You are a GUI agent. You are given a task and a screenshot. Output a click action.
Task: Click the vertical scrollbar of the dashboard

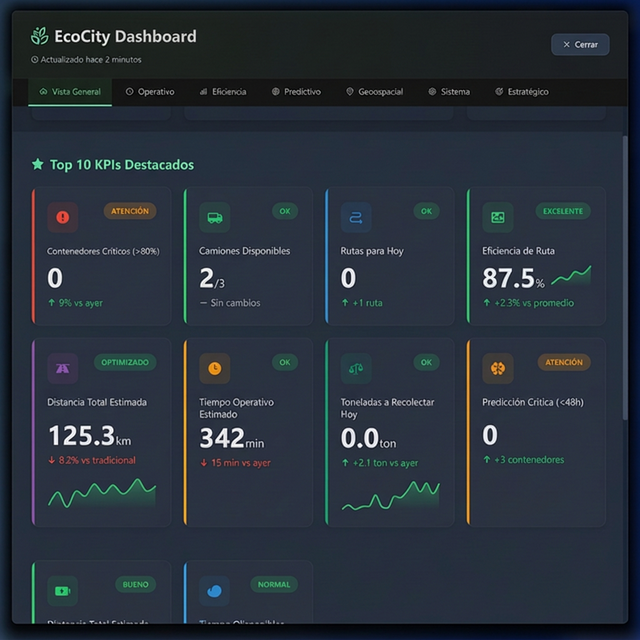[624, 278]
